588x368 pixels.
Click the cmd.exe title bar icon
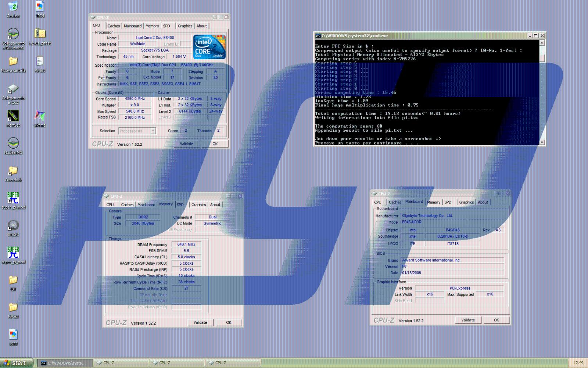[318, 36]
